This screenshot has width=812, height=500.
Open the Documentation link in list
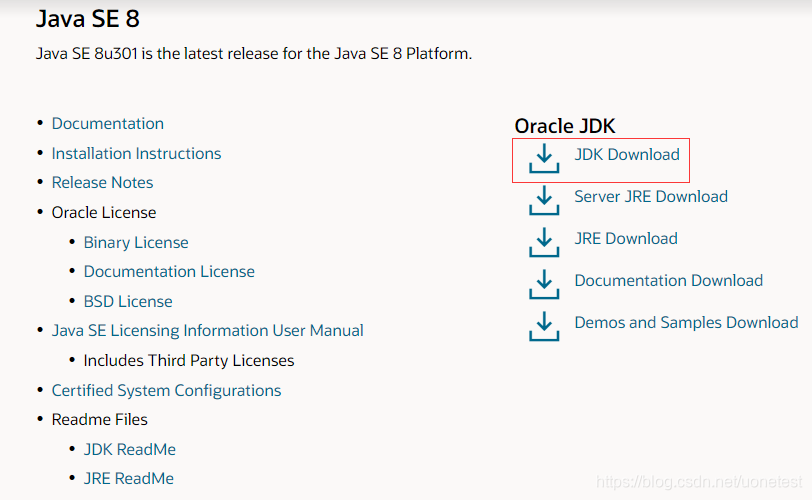(108, 123)
